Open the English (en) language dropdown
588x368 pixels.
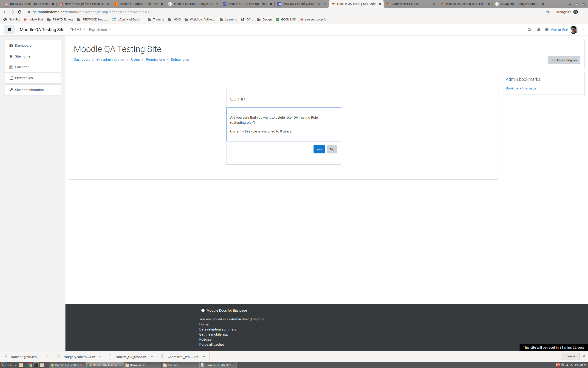point(100,30)
